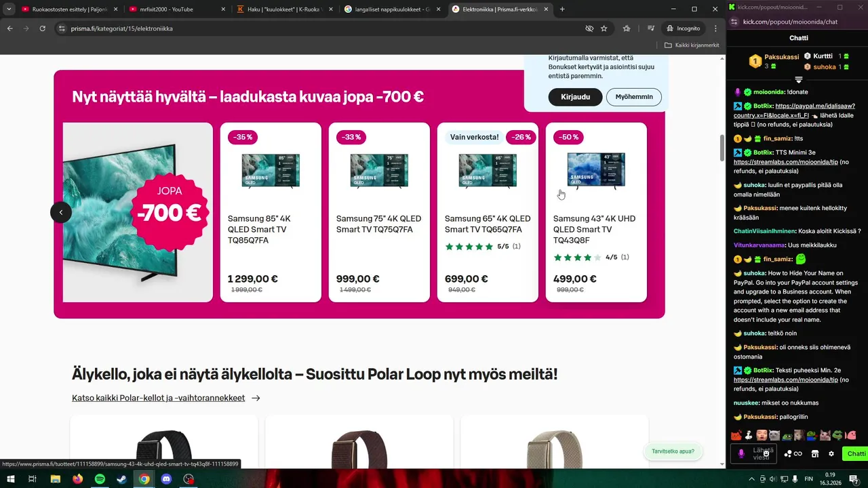The height and width of the screenshot is (488, 868).
Task: Open Discord from the taskbar
Action: click(x=166, y=479)
